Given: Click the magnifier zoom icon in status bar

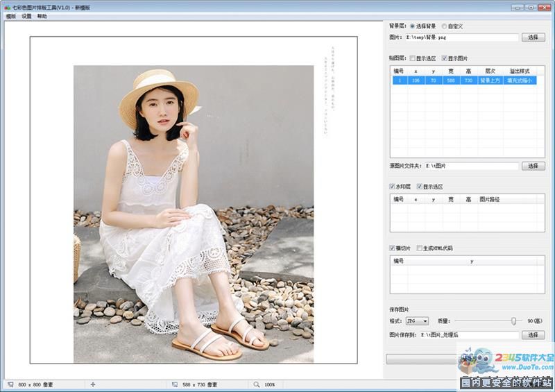Looking at the screenshot, I should [x=256, y=384].
